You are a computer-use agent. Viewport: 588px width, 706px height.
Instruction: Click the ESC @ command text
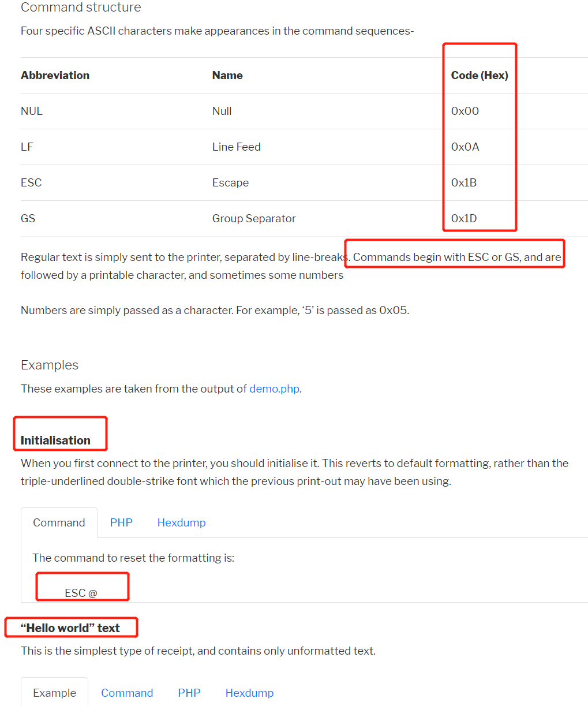pyautogui.click(x=81, y=593)
